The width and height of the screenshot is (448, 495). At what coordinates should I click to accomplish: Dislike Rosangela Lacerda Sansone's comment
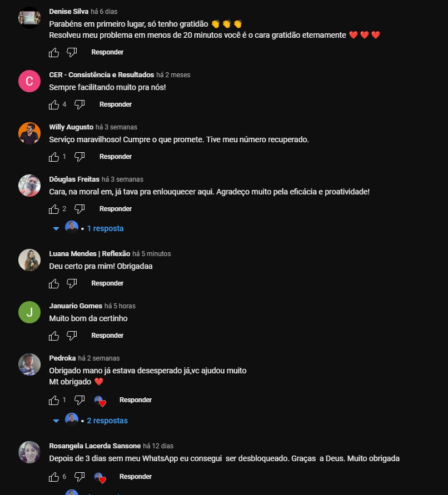(79, 477)
